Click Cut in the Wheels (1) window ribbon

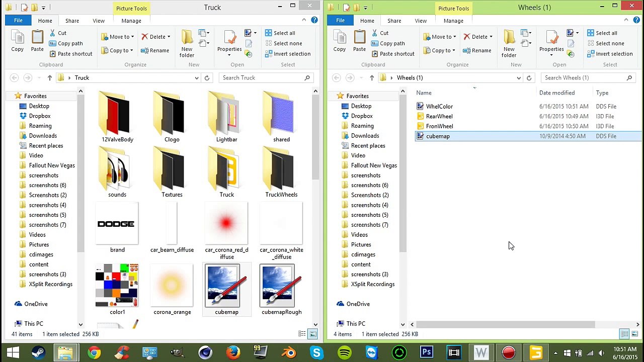[380, 33]
